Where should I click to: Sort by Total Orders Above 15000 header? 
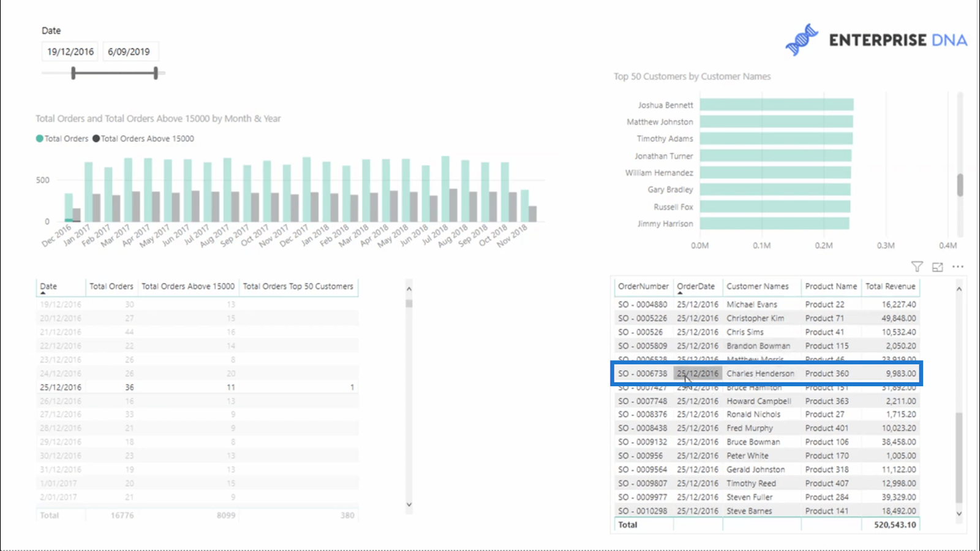coord(188,286)
